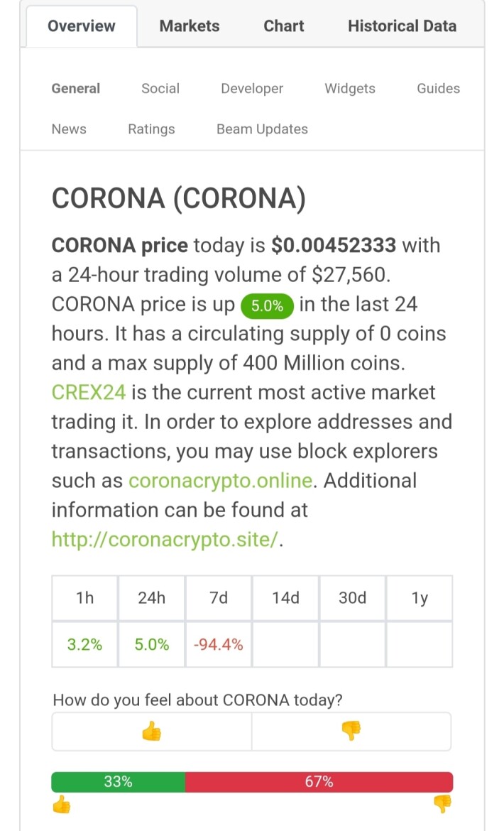Select the Overview tab
This screenshot has width=504, height=831.
click(x=82, y=26)
